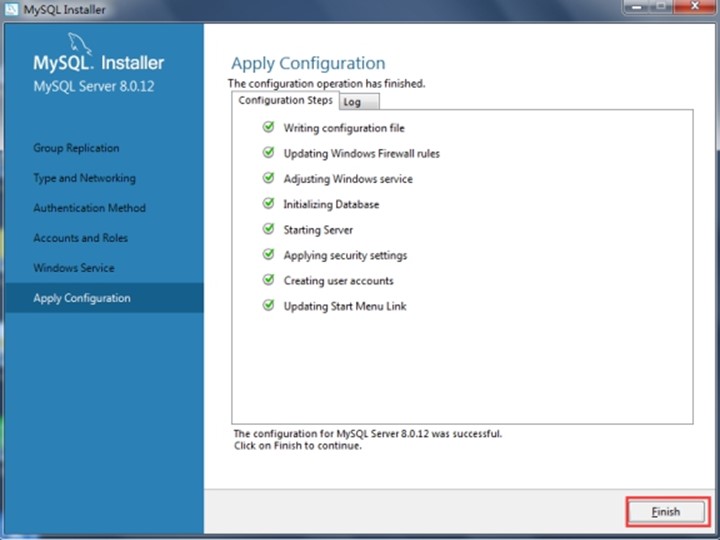Close the MySQL Installer window

(x=694, y=6)
